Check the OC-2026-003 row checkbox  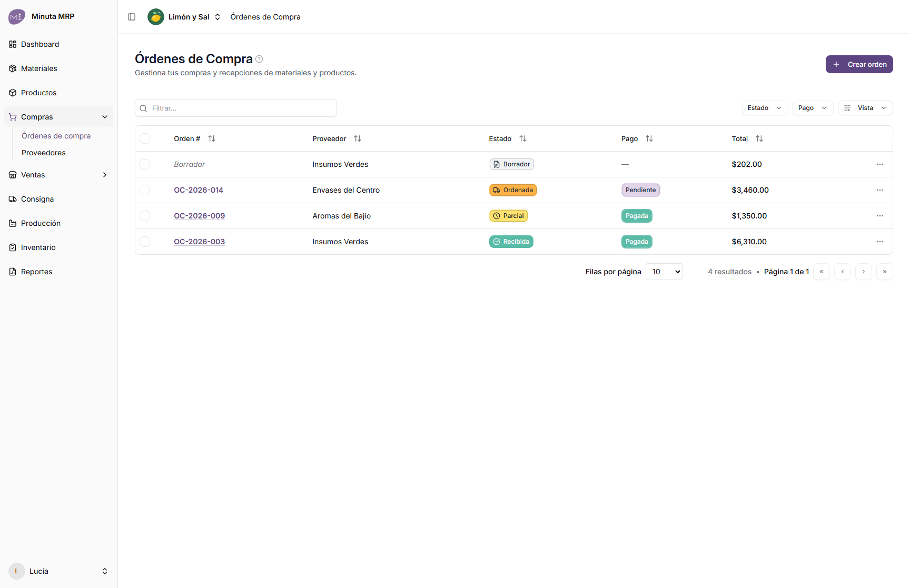pyautogui.click(x=145, y=242)
